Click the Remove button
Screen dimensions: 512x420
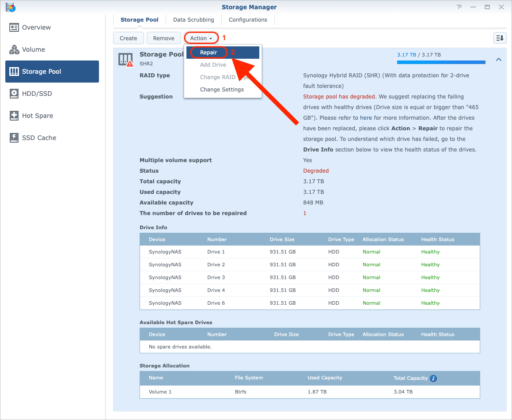click(163, 38)
